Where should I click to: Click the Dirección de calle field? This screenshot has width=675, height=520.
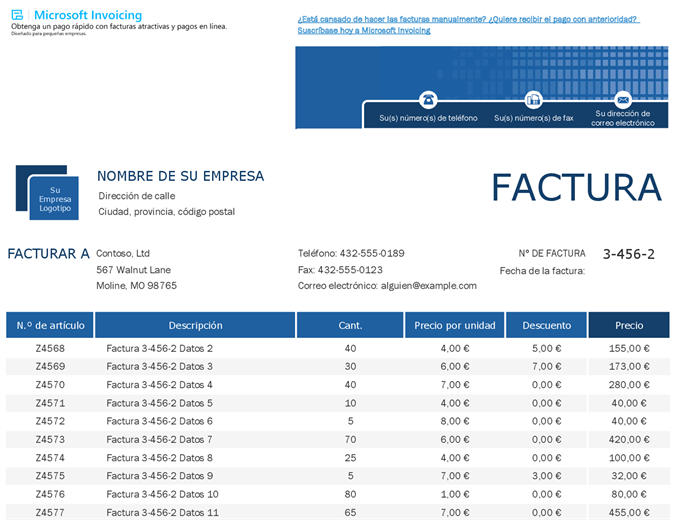pos(136,196)
